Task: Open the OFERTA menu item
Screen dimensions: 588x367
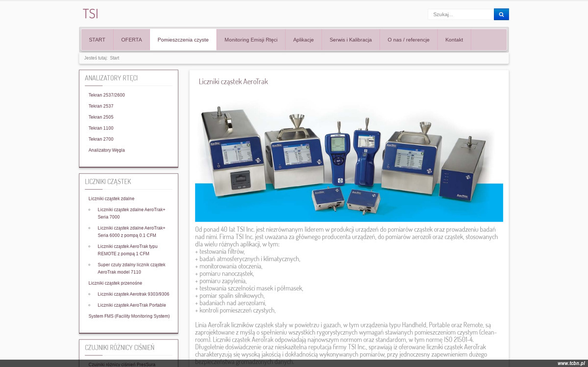Action: click(132, 40)
